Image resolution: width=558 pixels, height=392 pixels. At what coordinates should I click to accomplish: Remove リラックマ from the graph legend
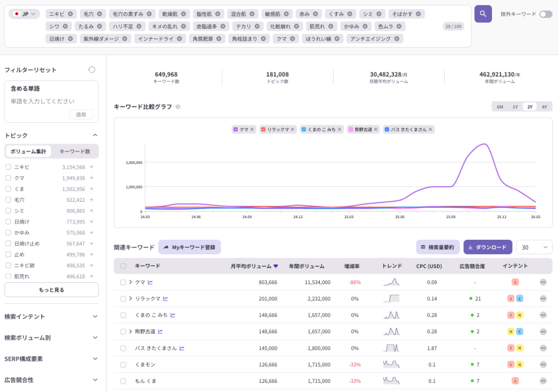pyautogui.click(x=292, y=129)
